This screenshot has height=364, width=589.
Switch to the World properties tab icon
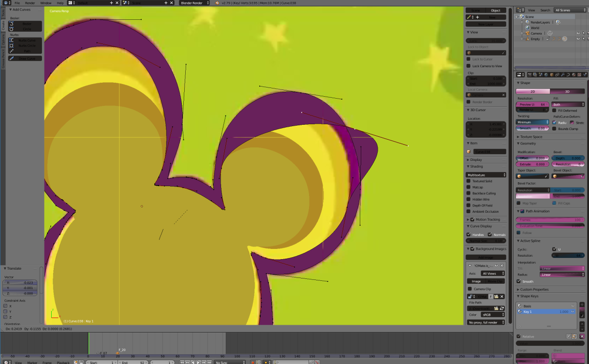pos(545,74)
